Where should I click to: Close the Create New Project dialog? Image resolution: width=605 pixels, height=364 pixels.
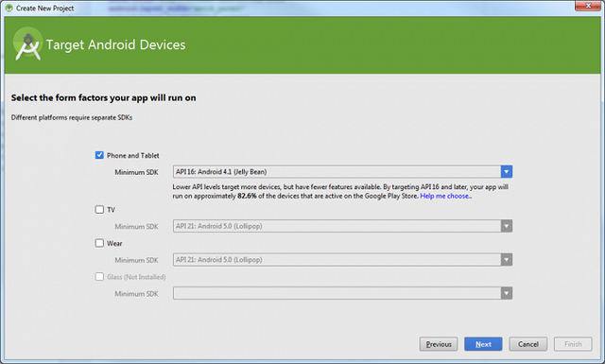588,6
